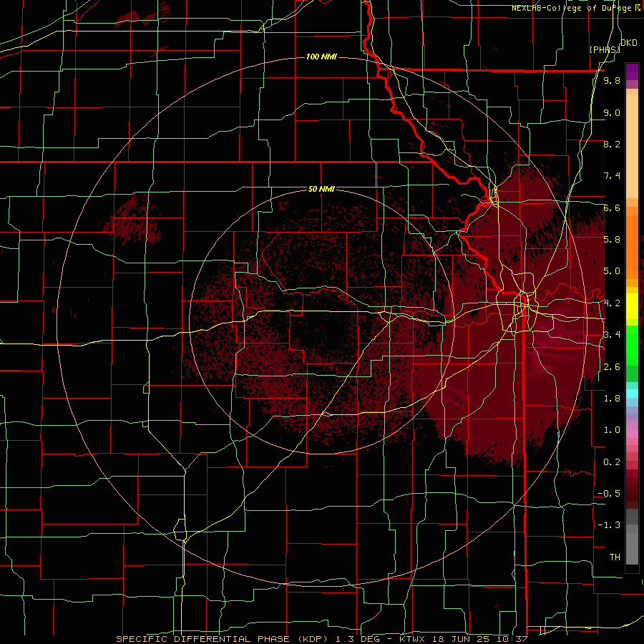Image resolution: width=644 pixels, height=644 pixels.
Task: Click the 1.8 value on the color scale
Action: pyautogui.click(x=612, y=399)
